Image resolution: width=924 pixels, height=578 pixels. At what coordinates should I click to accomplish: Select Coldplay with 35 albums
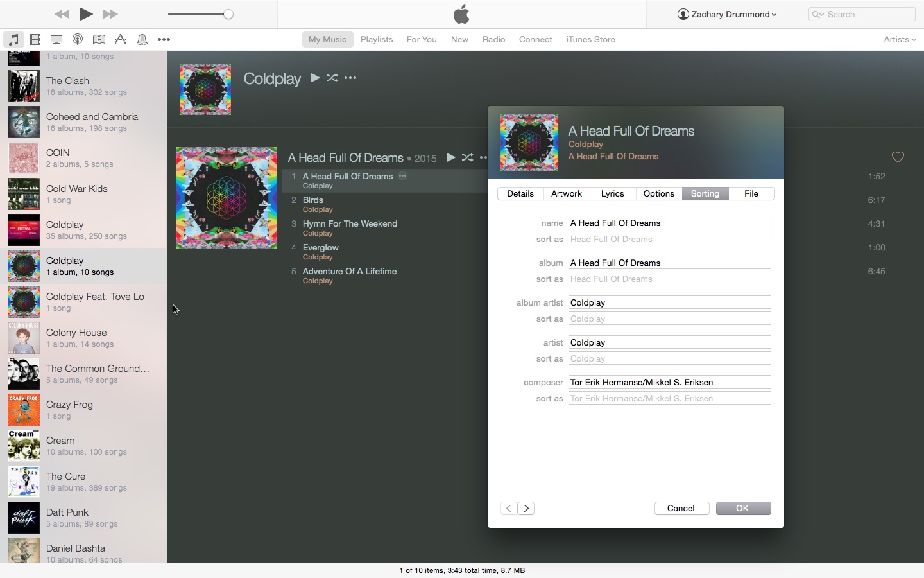[83, 230]
